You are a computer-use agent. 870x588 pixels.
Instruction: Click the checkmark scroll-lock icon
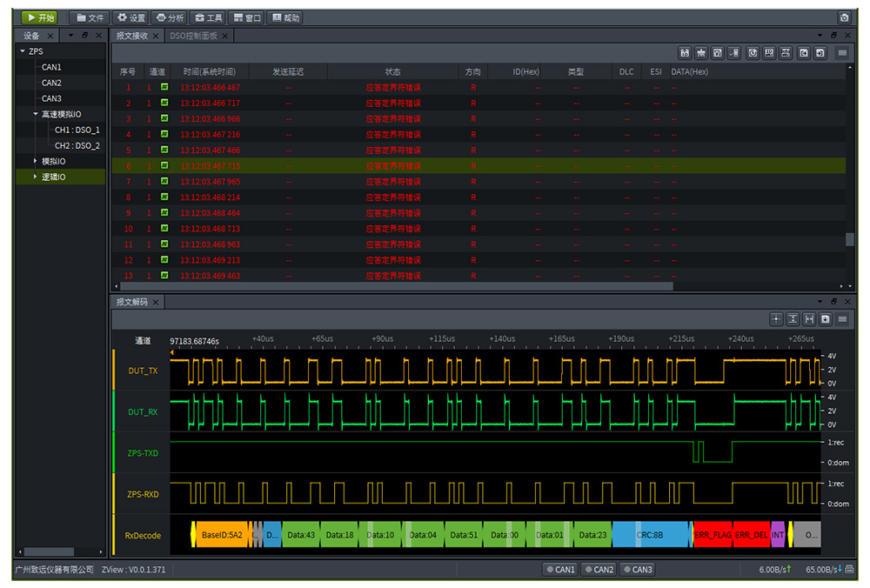click(734, 53)
